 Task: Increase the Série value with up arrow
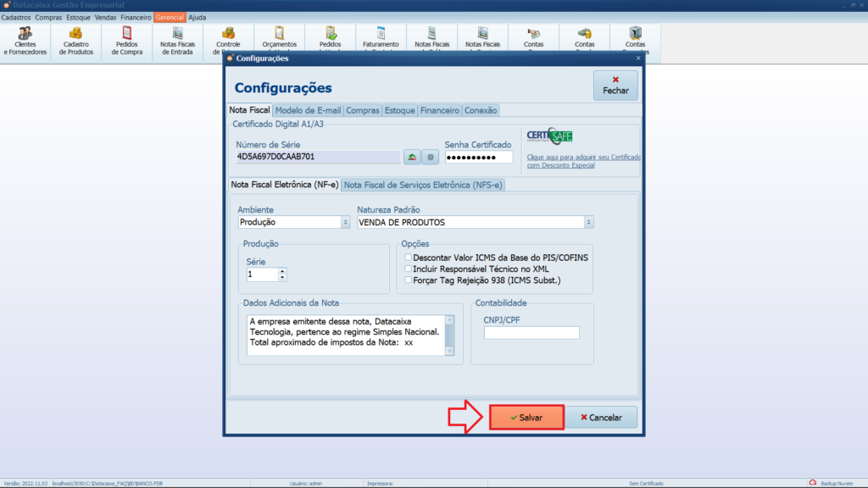click(282, 271)
